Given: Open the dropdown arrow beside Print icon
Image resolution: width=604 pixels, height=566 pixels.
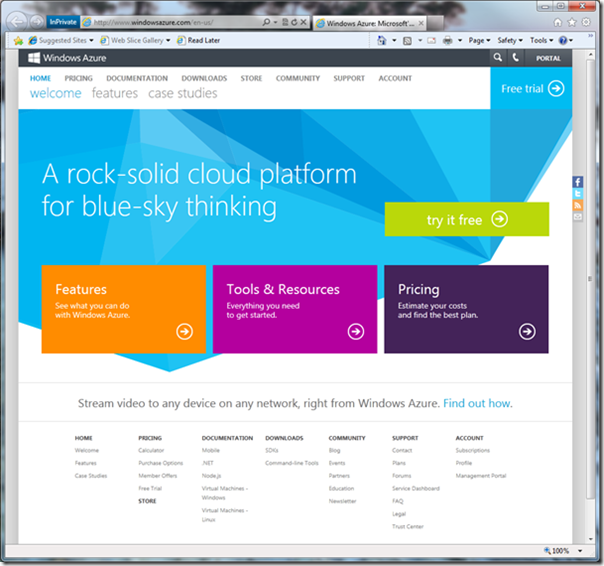Looking at the screenshot, I should [x=460, y=40].
